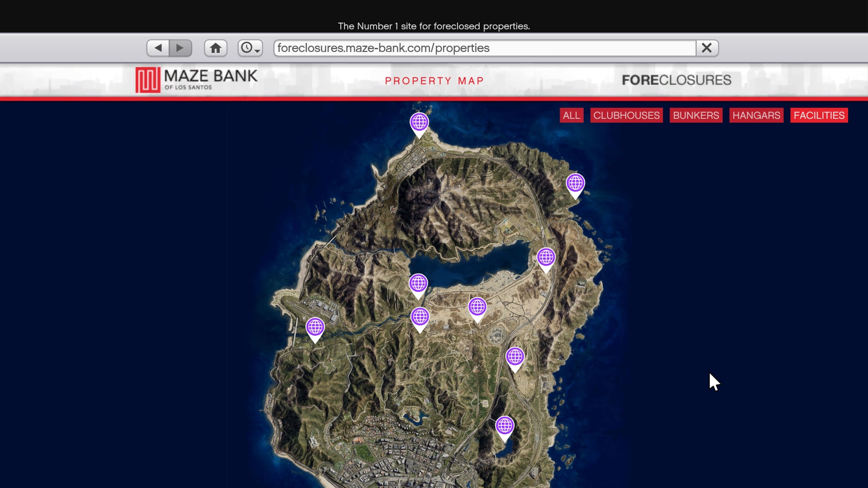Screen dimensions: 868x488
Task: Select the ALL property filter
Action: click(x=571, y=115)
